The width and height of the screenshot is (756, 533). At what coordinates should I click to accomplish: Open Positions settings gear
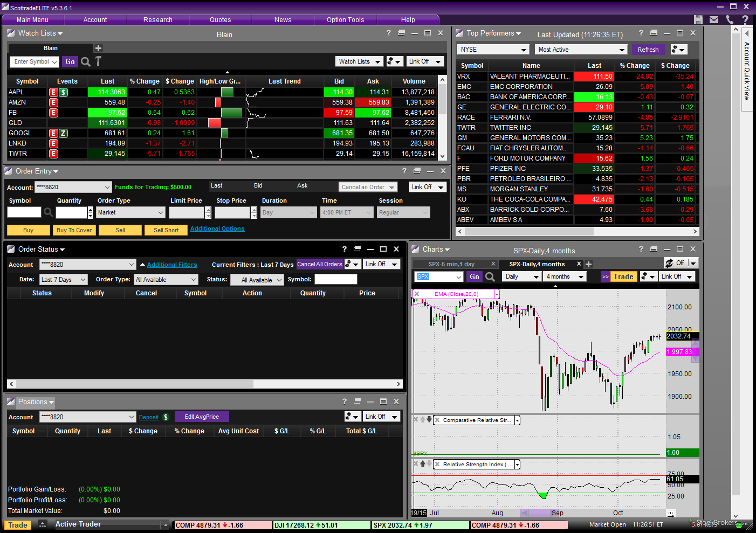coord(352,417)
